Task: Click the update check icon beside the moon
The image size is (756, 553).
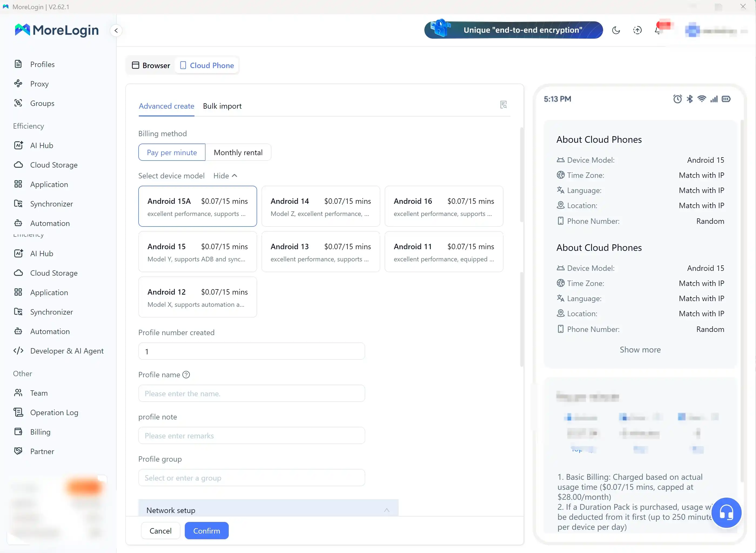Action: pyautogui.click(x=637, y=31)
